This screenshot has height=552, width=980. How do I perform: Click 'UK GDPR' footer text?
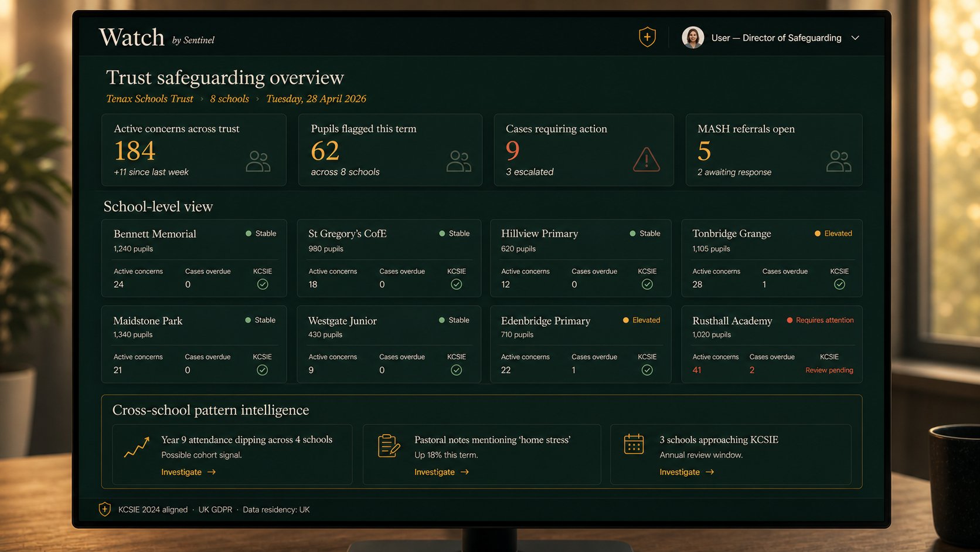(215, 510)
